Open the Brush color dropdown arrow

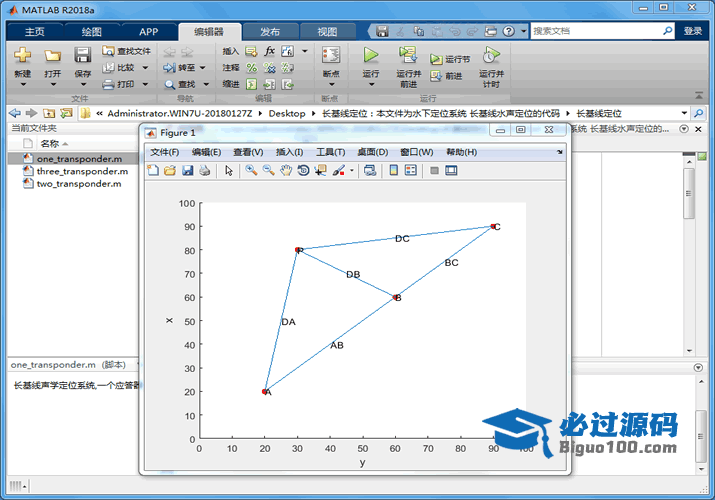[351, 171]
